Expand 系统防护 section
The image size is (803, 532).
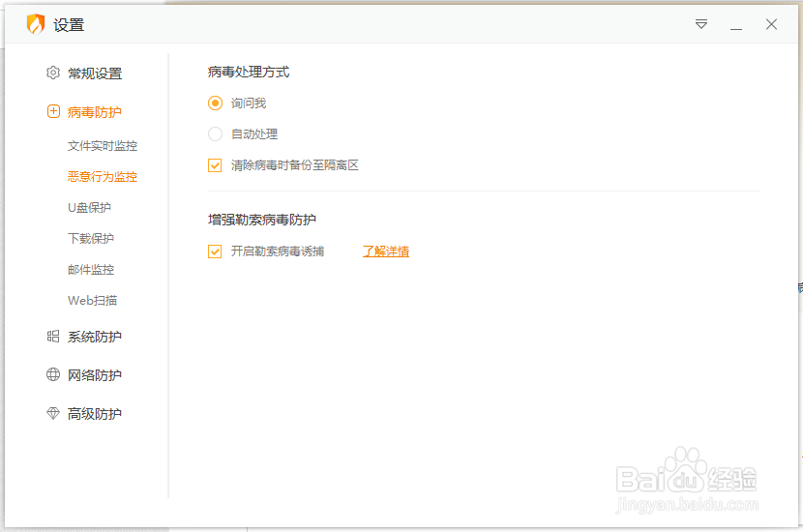[95, 337]
